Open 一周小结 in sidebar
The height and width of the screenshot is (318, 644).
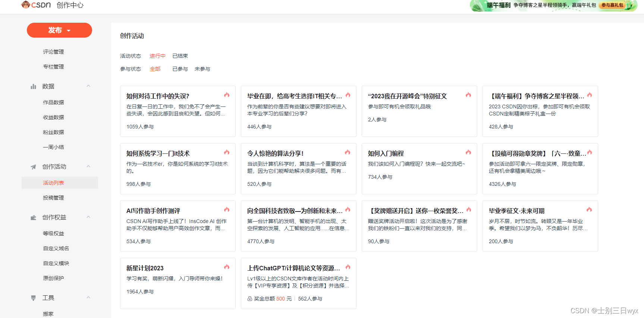pyautogui.click(x=53, y=147)
